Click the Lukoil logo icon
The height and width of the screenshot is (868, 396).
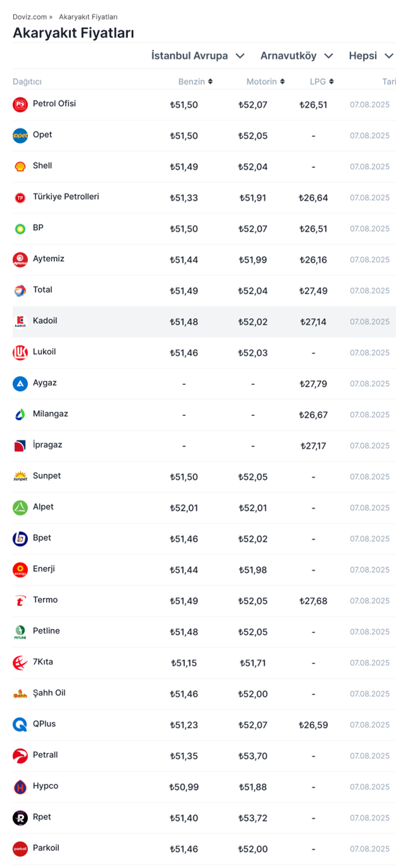(x=20, y=353)
